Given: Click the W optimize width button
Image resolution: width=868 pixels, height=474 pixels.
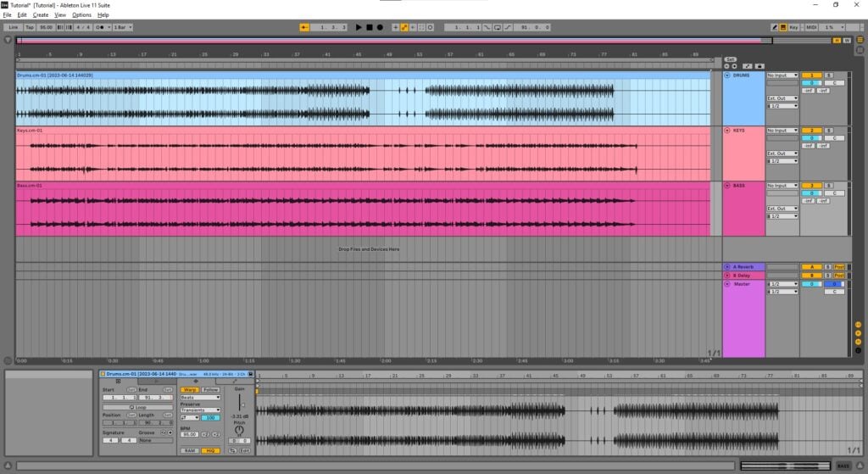Looking at the screenshot, I should click(847, 41).
